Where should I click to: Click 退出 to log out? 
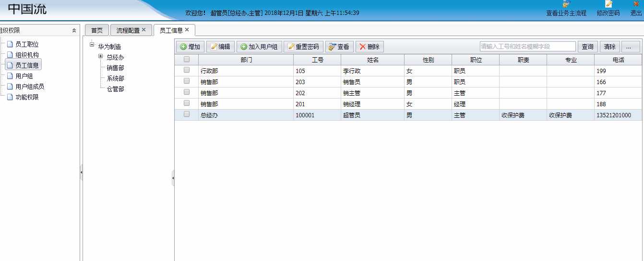coord(636,9)
